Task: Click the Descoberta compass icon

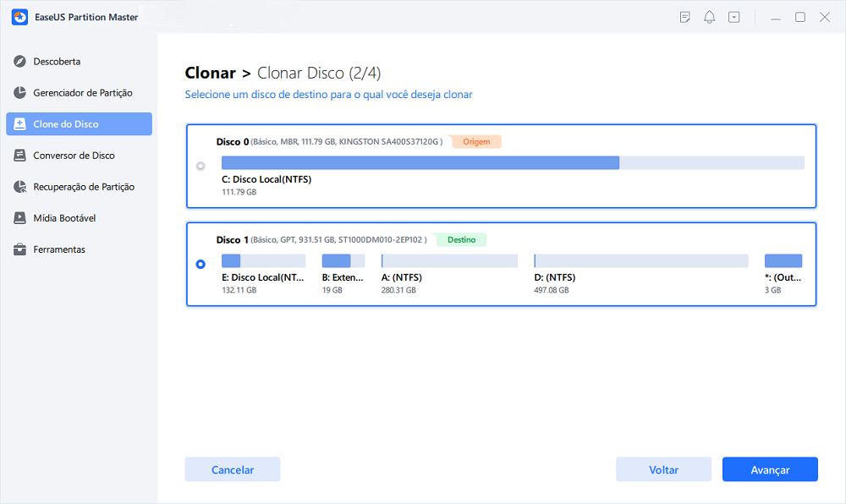Action: (x=20, y=62)
